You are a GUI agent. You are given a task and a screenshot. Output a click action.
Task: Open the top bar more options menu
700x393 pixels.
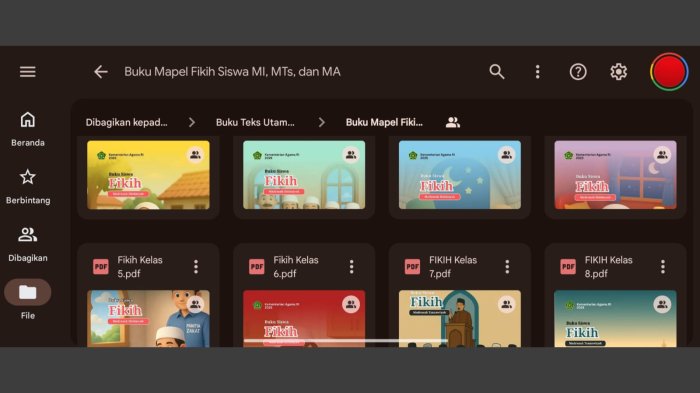click(x=538, y=72)
